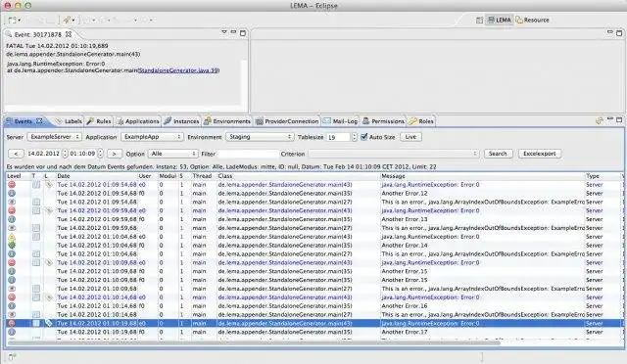Click the Tablesize stepper arrows
The image size is (627, 364).
pos(355,137)
